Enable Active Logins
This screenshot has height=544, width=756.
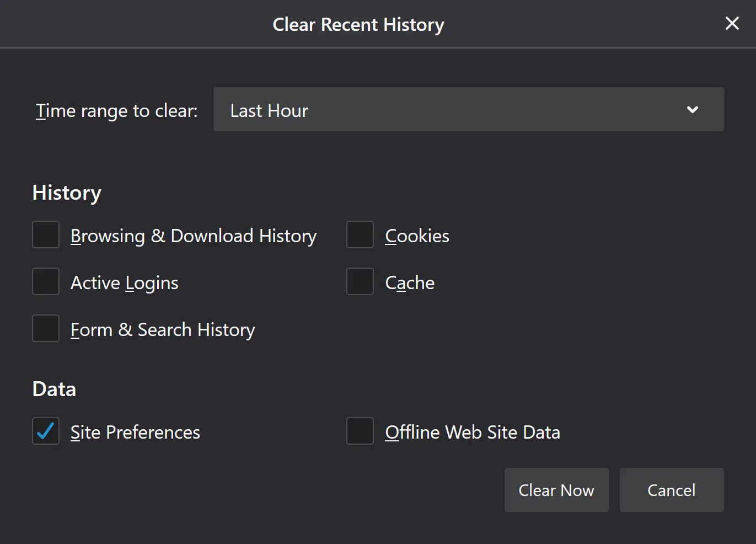(x=45, y=281)
